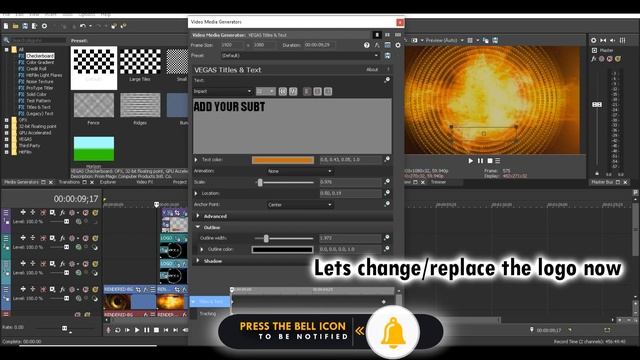Click the Save project icon in main toolbar
The image size is (640, 360).
pyautogui.click(x=25, y=26)
